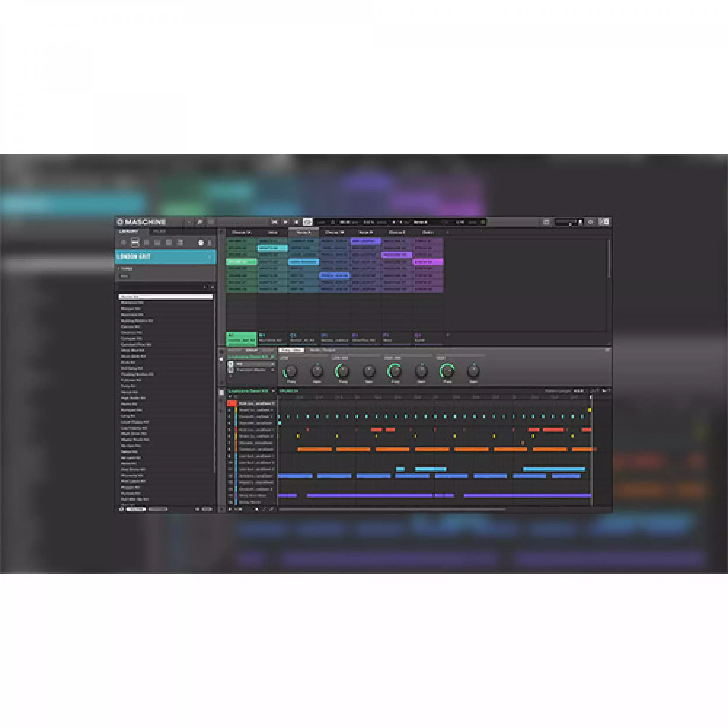
Task: Select the Verse B scene tab
Action: (365, 232)
